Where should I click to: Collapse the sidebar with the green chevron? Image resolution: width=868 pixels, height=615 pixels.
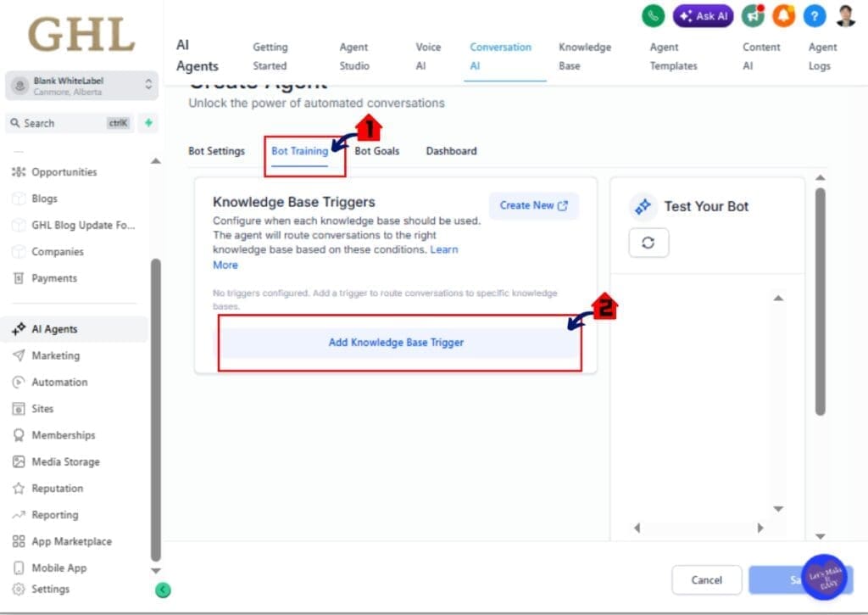(x=162, y=590)
